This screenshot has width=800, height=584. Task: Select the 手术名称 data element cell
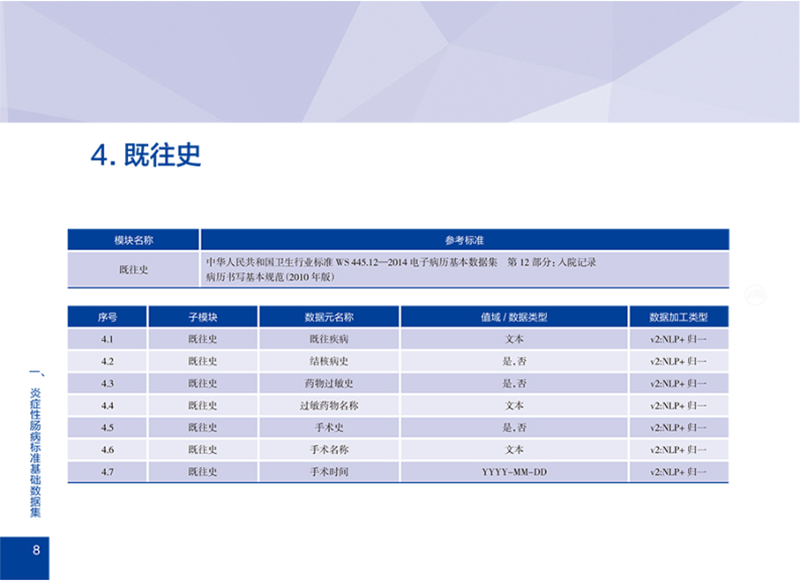329,449
